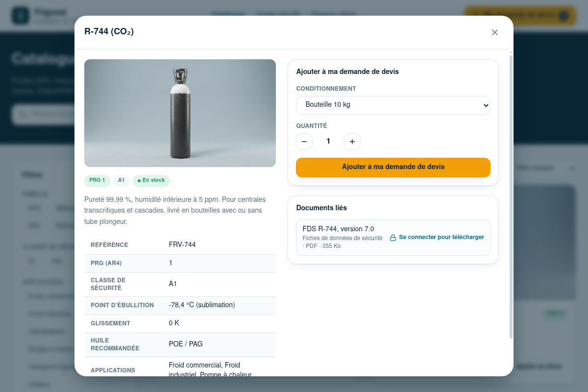Click the CO₂ cylinder product image
Screen dimensions: 588x392
click(180, 113)
